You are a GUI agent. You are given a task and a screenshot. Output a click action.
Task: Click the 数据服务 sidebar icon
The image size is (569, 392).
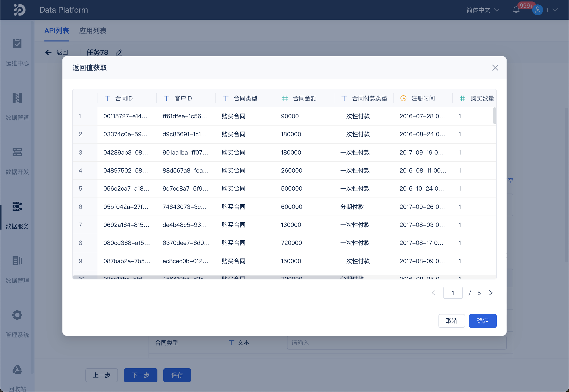point(17,207)
